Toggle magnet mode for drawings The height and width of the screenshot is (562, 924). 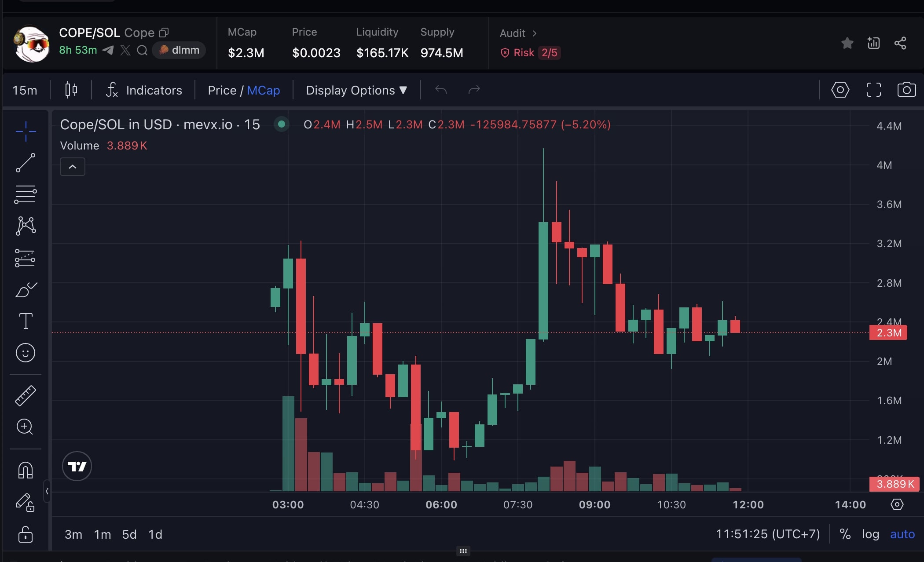26,470
